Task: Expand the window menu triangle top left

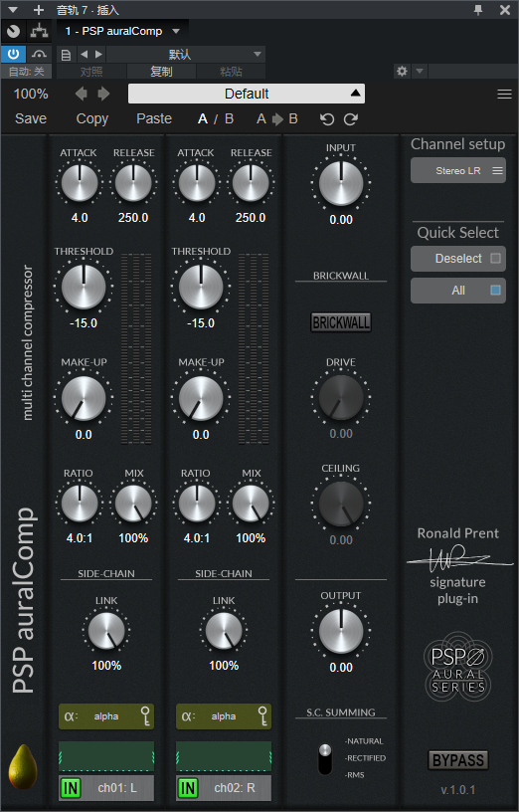Action: click(14, 10)
